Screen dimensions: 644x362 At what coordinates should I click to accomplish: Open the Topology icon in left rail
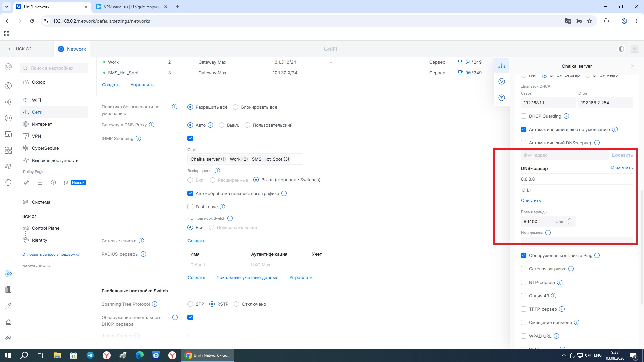tap(8, 102)
